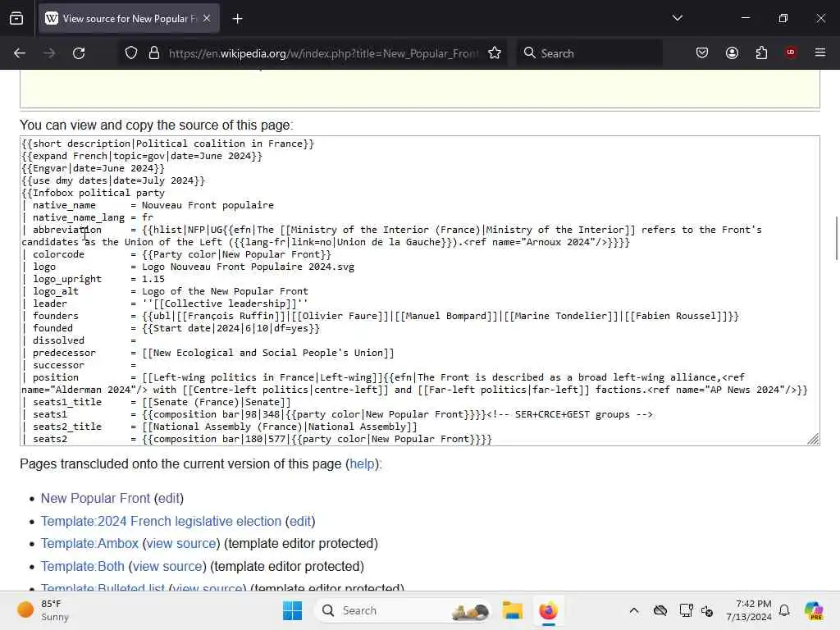Open the Firefox recent browsing view icon
The image size is (840, 630).
coord(16,19)
